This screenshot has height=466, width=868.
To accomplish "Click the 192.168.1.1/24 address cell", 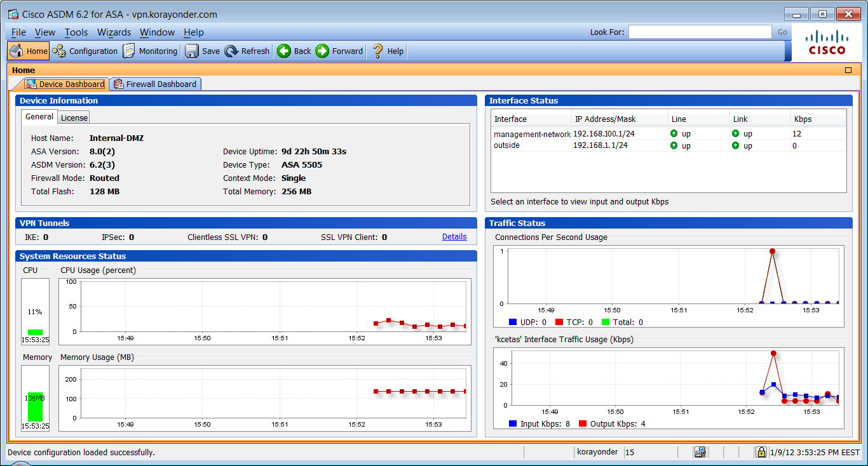I will (x=600, y=145).
